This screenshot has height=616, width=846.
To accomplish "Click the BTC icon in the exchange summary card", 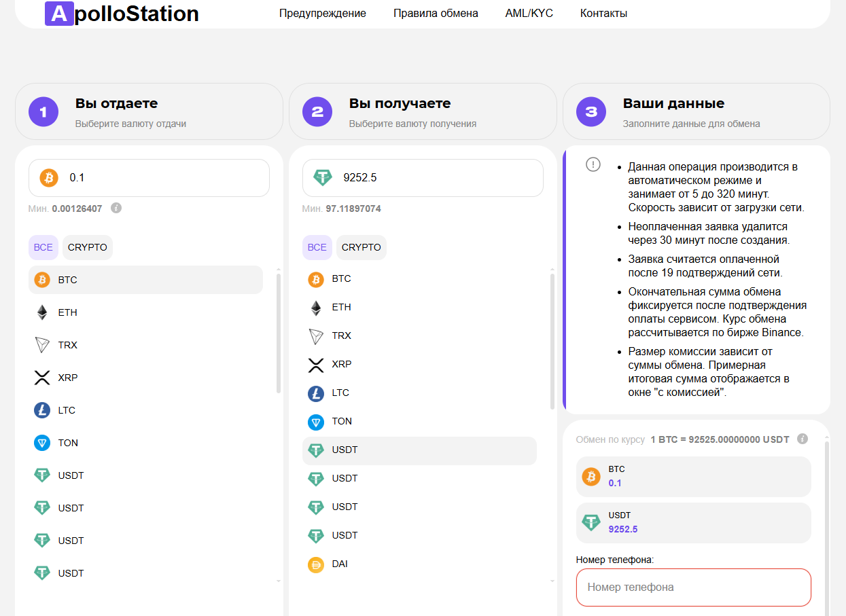I will pos(591,477).
